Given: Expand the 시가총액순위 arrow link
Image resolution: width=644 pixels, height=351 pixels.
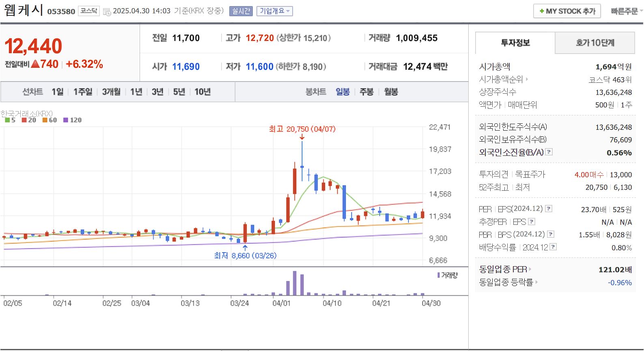Looking at the screenshot, I should pyautogui.click(x=527, y=80).
